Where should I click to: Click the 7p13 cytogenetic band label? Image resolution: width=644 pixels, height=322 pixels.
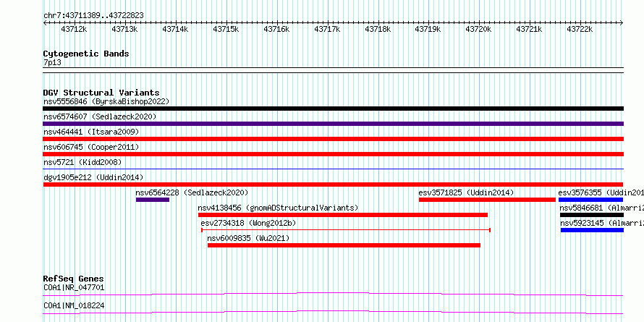(52, 62)
